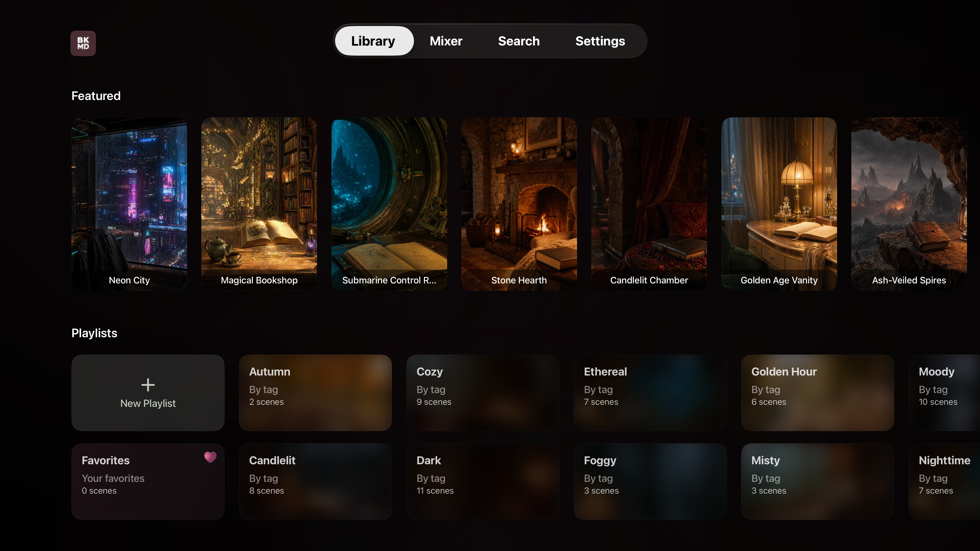This screenshot has height=551, width=980.
Task: Click the plus icon for New Playlist
Action: [x=148, y=385]
